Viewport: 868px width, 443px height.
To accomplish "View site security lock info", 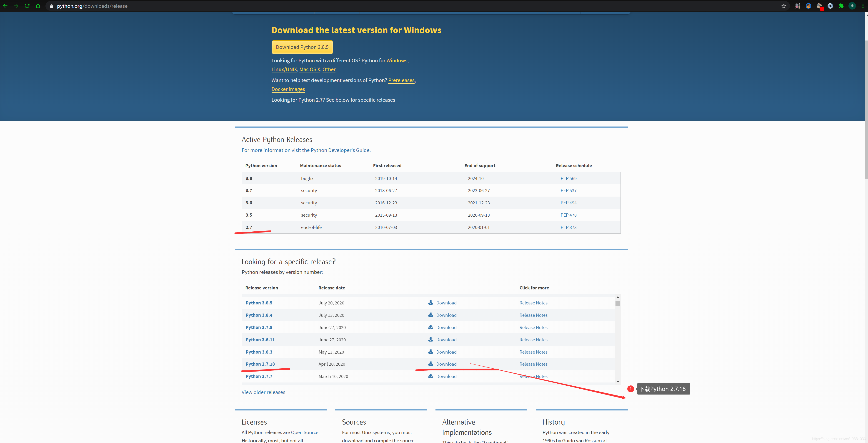I will point(52,6).
